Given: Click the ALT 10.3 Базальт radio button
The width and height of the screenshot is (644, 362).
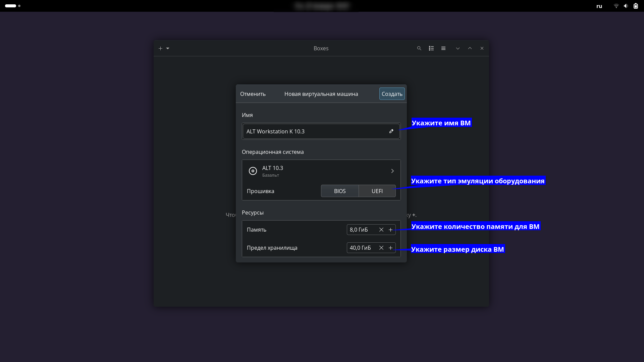Looking at the screenshot, I should pyautogui.click(x=253, y=171).
